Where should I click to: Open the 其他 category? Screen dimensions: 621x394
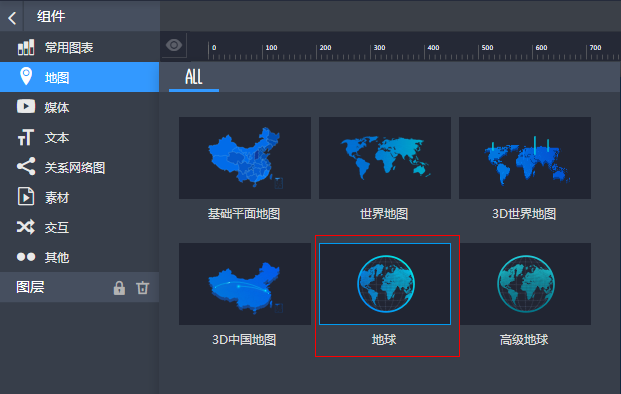(80, 257)
